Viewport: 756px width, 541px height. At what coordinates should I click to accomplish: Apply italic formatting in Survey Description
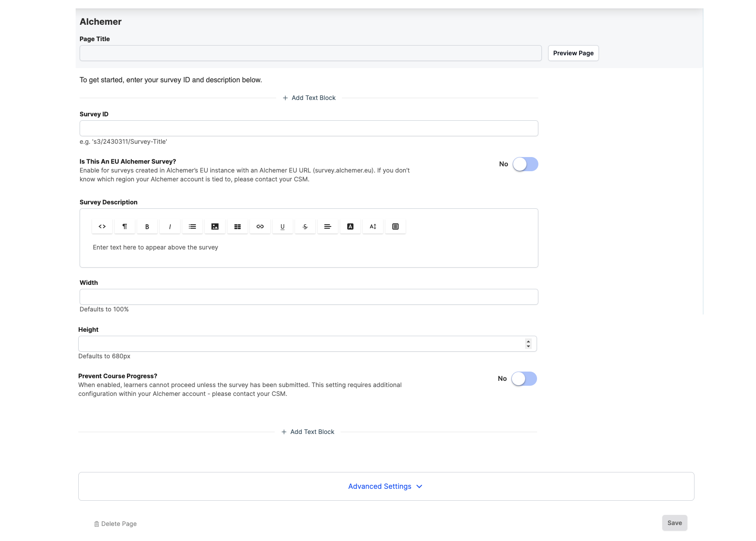(169, 226)
